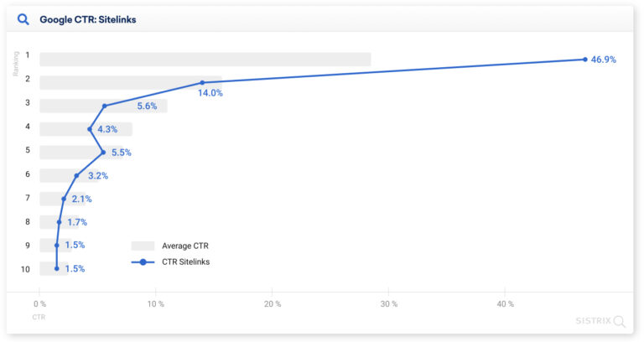The width and height of the screenshot is (644, 342).
Task: Click the Google CTR: Sitelinks title
Action: 87,19
